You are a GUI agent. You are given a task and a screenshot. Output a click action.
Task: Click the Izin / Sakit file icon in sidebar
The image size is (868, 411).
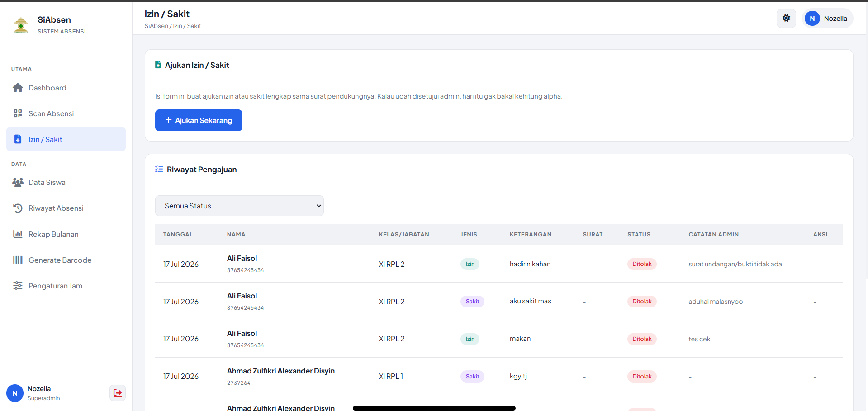pos(18,139)
